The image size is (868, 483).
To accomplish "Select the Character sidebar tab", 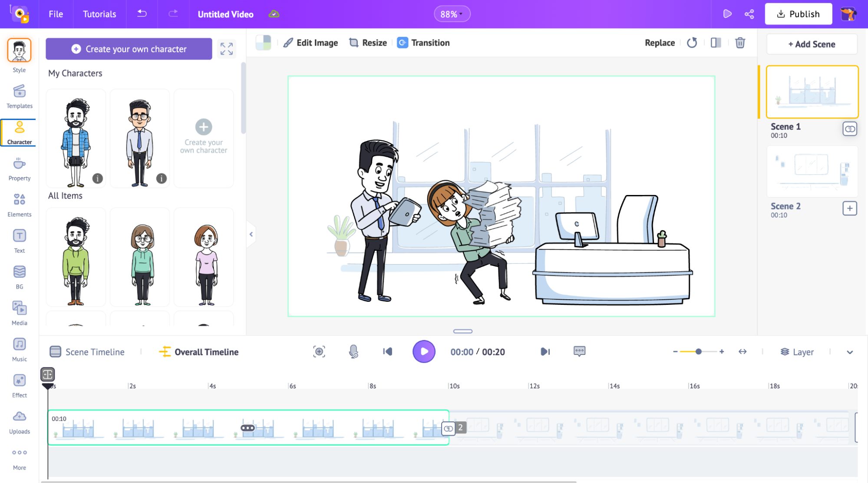I will tap(19, 133).
